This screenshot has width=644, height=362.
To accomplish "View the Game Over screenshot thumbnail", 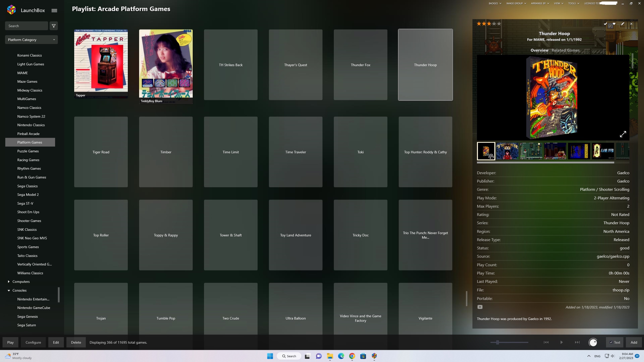I will tap(603, 151).
